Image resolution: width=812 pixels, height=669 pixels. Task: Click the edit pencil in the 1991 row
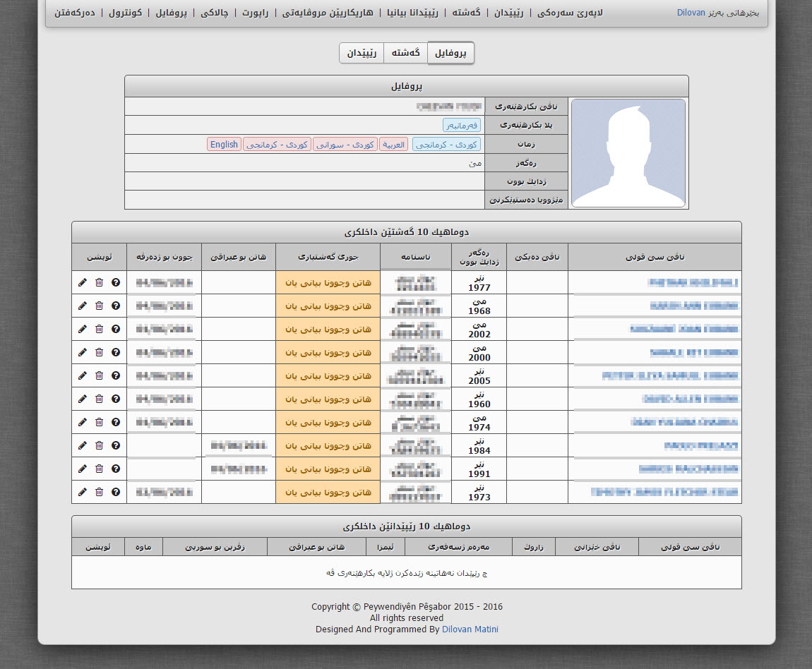(x=83, y=469)
